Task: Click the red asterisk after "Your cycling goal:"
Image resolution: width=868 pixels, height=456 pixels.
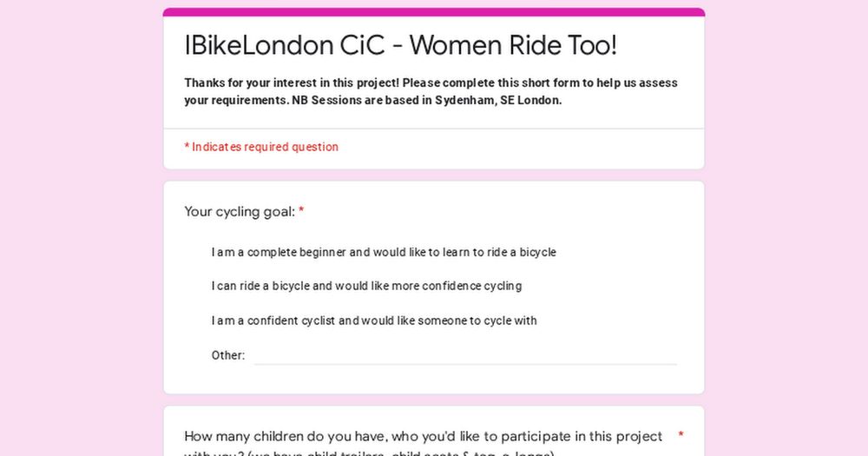Action: [301, 212]
